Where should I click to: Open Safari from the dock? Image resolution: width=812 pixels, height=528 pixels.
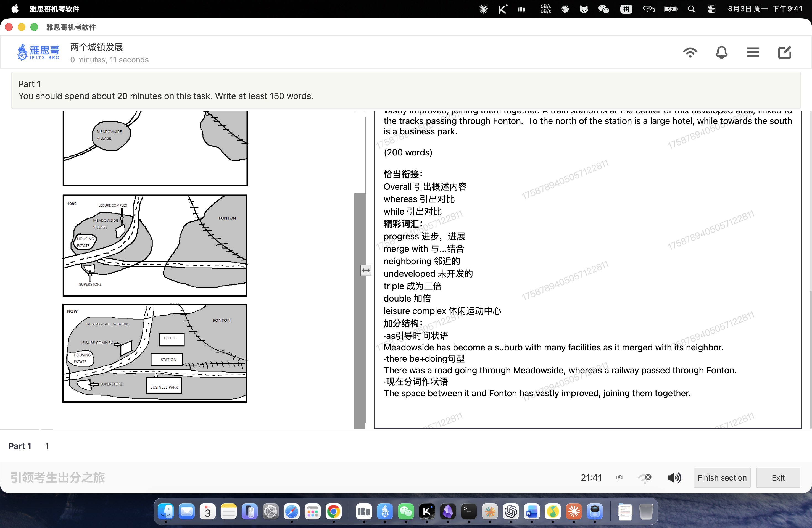point(291,511)
